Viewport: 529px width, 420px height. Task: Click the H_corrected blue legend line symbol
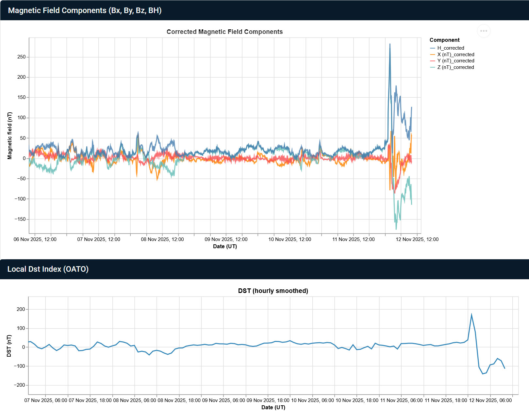[x=433, y=48]
